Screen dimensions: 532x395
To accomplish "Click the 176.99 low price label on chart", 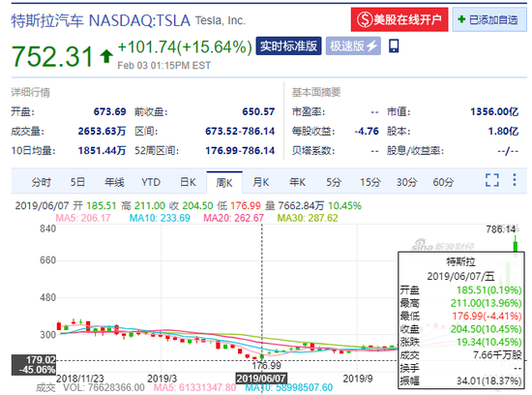I will point(266,365).
